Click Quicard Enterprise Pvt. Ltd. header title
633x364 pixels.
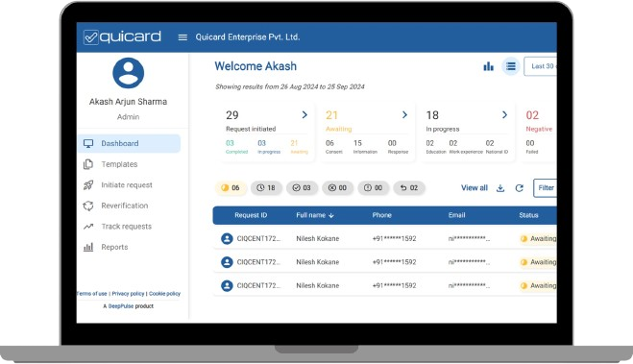pyautogui.click(x=248, y=37)
